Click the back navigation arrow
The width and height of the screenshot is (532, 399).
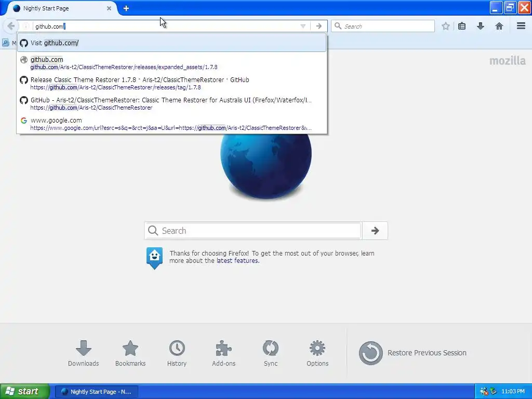[x=11, y=26]
